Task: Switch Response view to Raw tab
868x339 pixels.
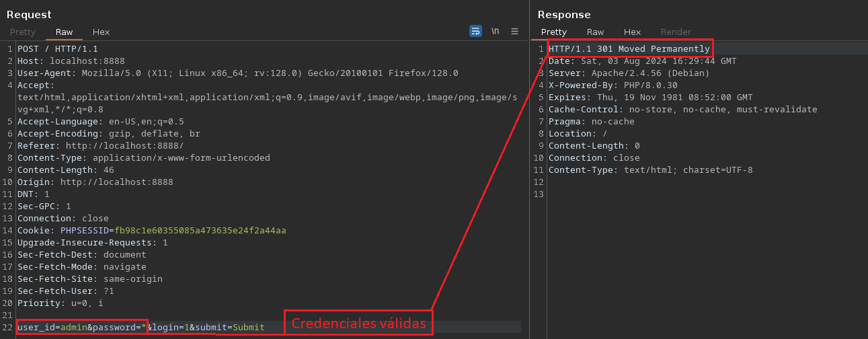Action: point(595,32)
